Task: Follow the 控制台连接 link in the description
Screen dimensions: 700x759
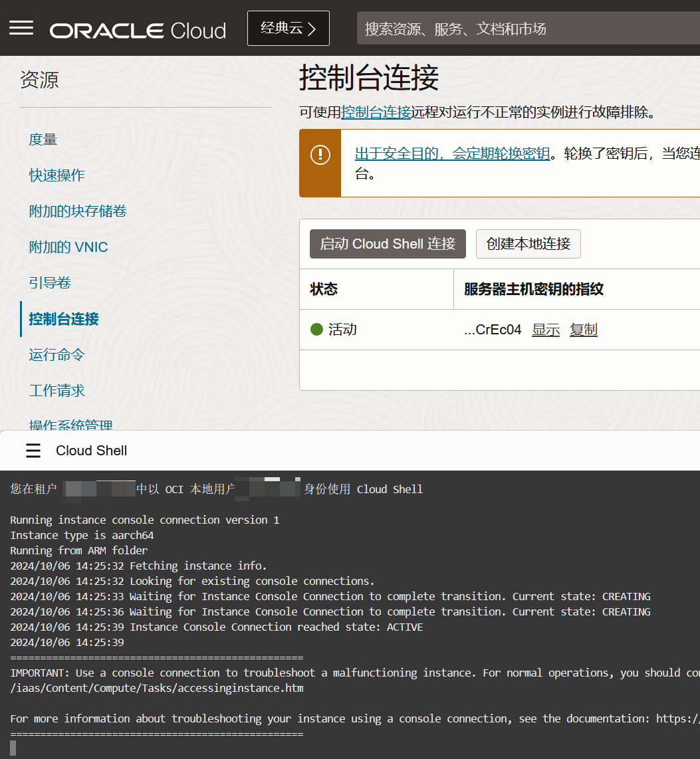Action: (376, 112)
